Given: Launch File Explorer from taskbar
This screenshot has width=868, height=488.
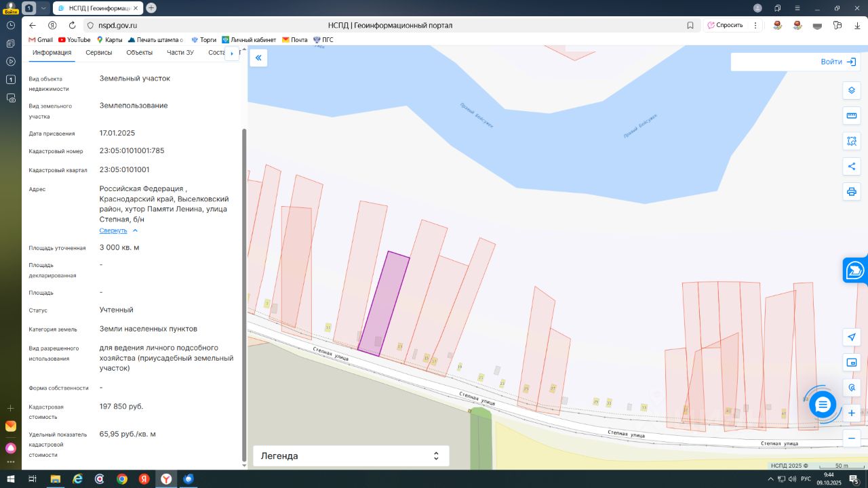Looking at the screenshot, I should (x=56, y=479).
